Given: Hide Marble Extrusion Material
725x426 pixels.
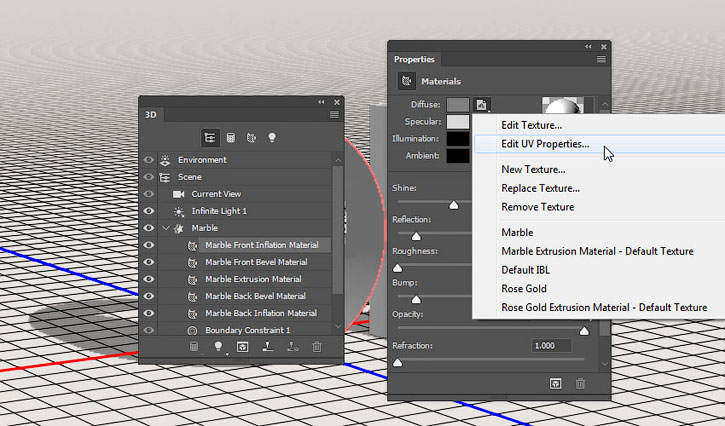Looking at the screenshot, I should pyautogui.click(x=148, y=279).
